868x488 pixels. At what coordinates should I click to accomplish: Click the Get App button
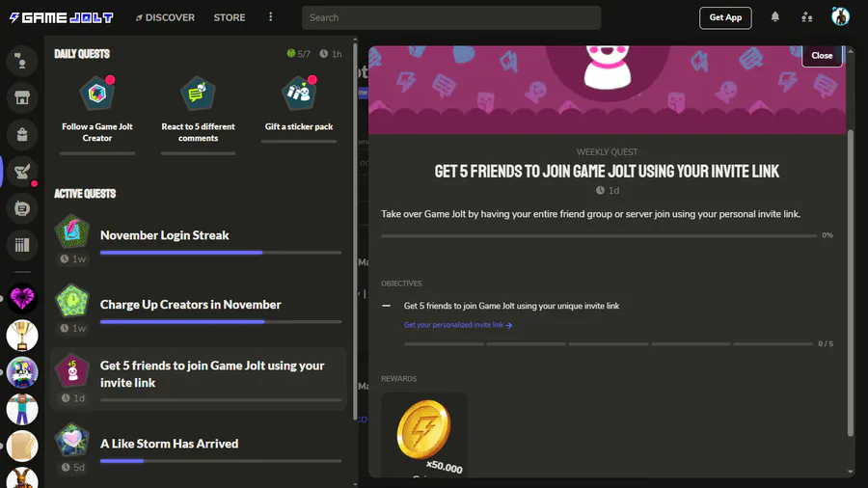(x=725, y=17)
